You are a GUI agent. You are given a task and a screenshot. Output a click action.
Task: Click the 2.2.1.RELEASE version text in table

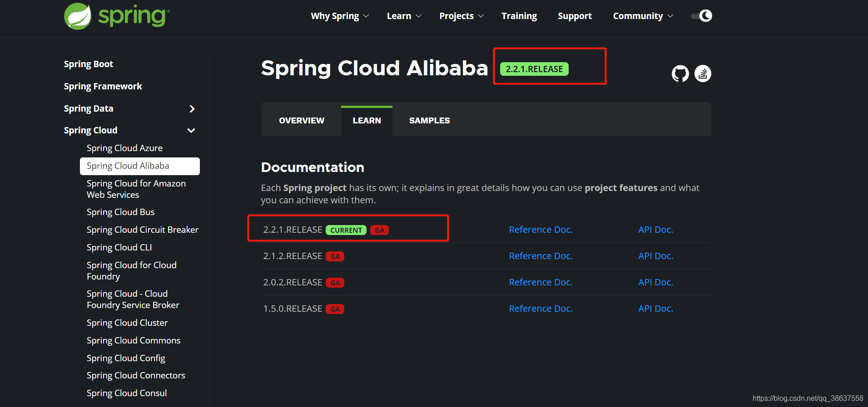[293, 230]
